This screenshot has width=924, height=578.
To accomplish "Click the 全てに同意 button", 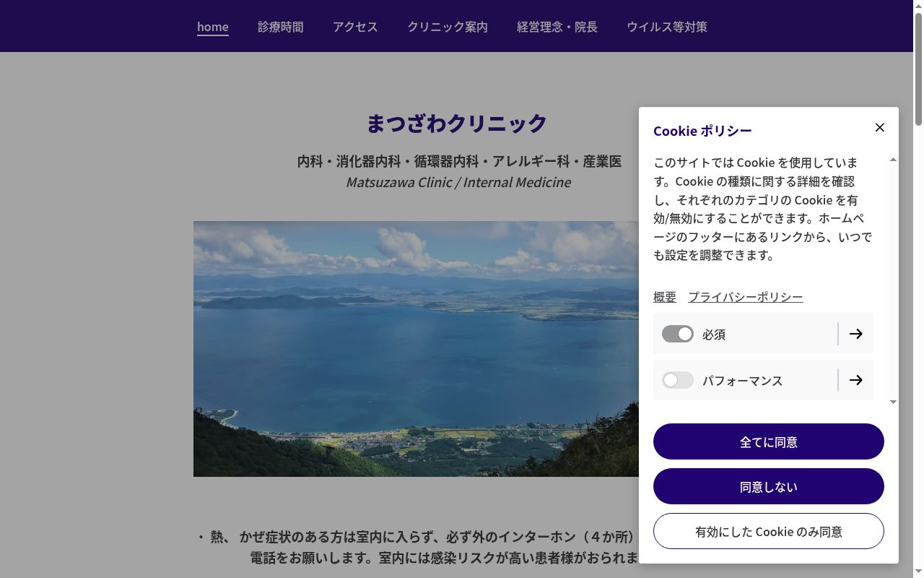I will point(769,441).
